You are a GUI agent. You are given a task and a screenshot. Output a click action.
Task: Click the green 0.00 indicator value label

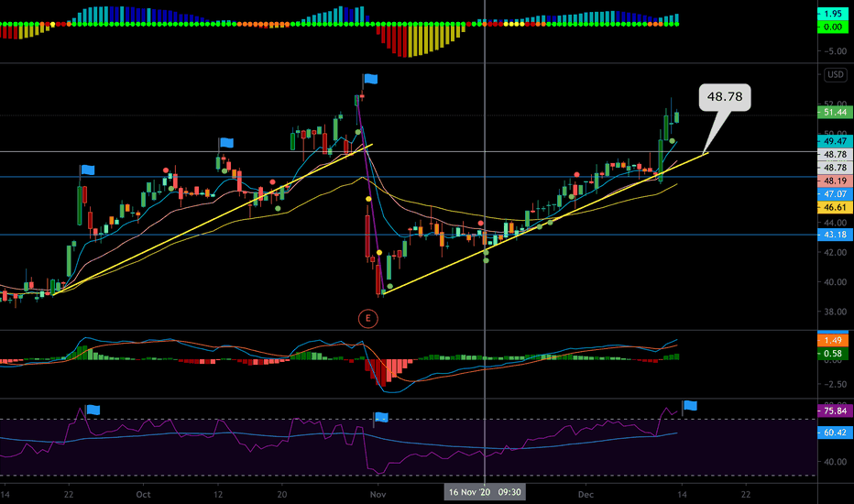pyautogui.click(x=833, y=27)
